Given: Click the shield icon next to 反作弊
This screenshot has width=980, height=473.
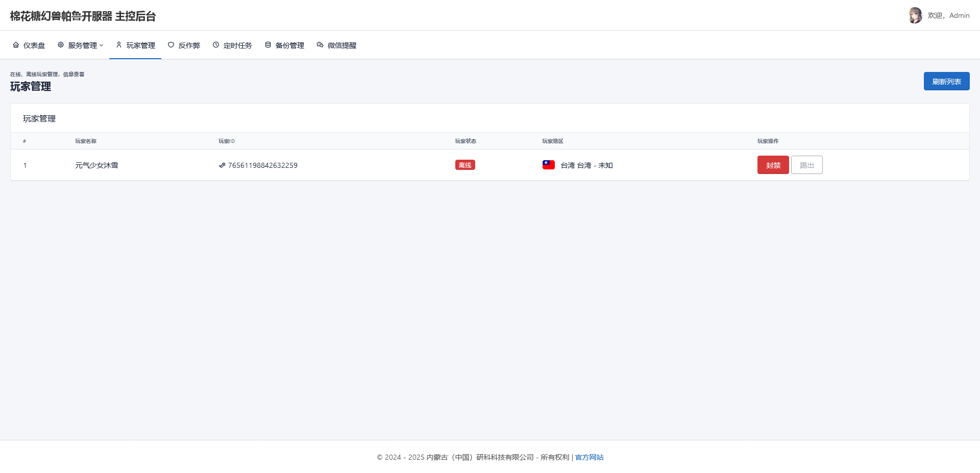Looking at the screenshot, I should (x=170, y=45).
